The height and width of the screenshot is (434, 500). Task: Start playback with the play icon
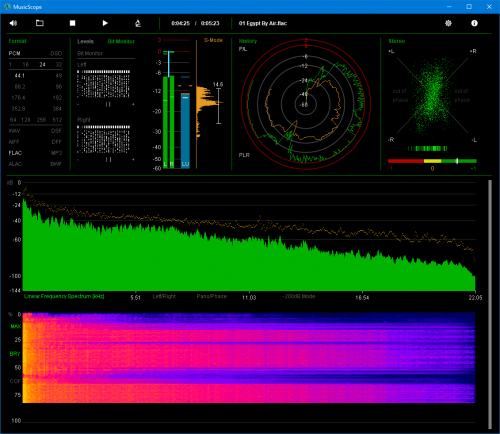point(105,23)
